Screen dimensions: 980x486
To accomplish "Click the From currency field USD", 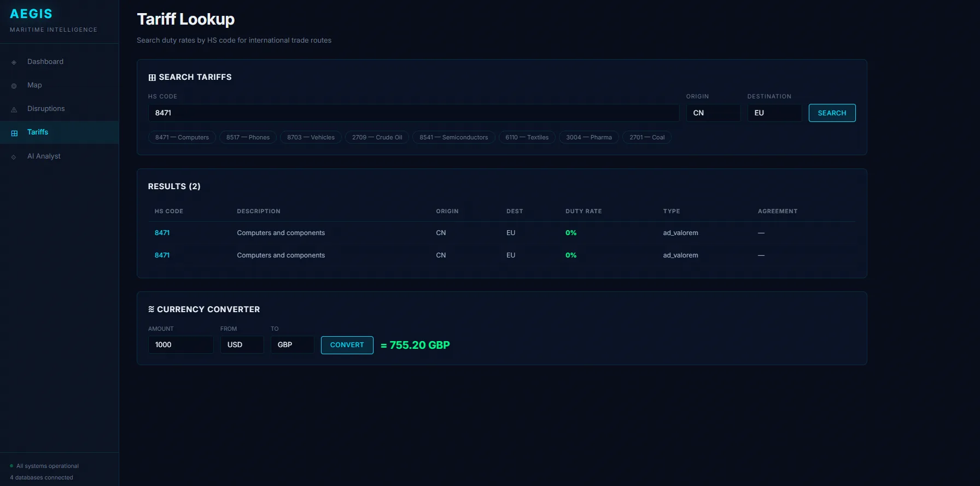I will 242,344.
